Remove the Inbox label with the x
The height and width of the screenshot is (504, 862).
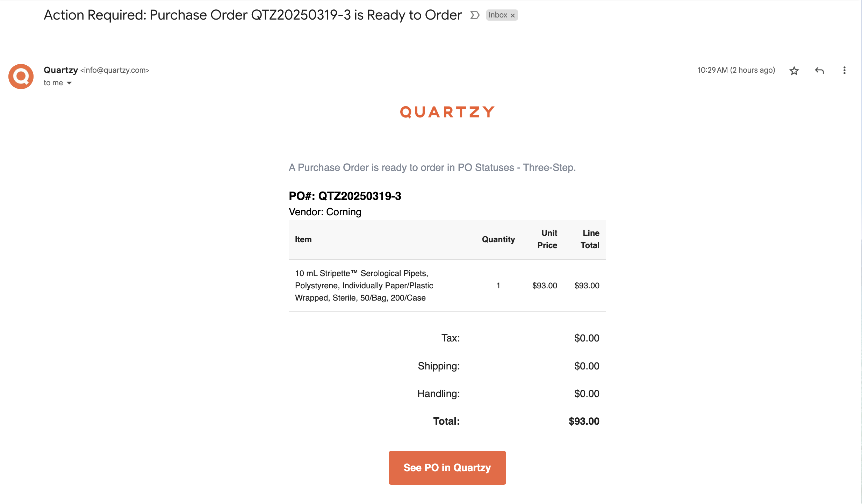pyautogui.click(x=512, y=15)
